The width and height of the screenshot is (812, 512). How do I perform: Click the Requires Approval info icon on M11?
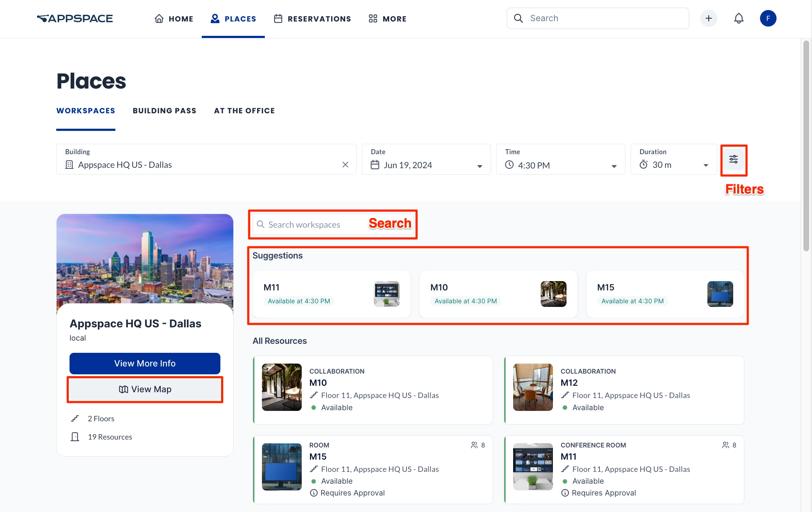coord(565,493)
